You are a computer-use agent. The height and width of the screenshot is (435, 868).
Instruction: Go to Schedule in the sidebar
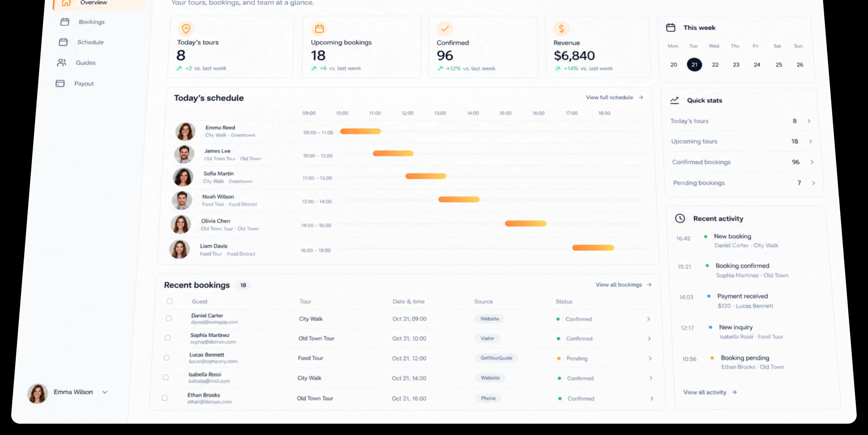(x=82, y=42)
